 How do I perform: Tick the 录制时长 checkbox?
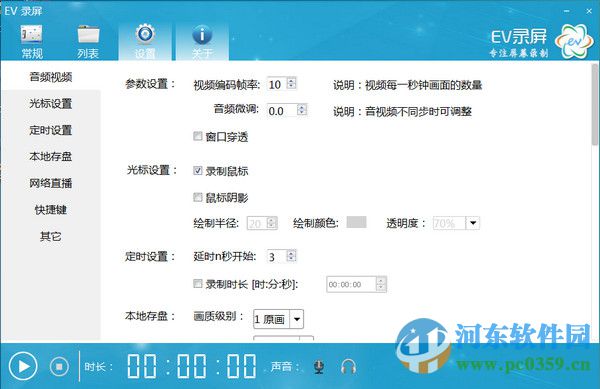pos(197,284)
